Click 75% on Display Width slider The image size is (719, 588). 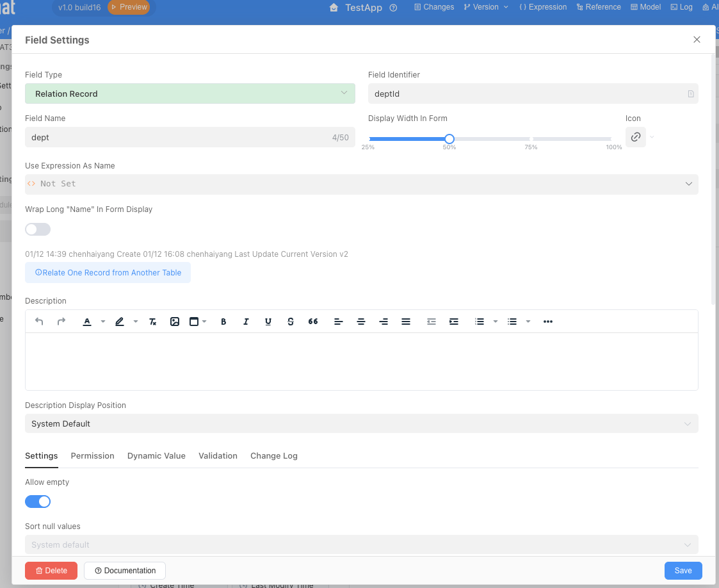click(531, 139)
